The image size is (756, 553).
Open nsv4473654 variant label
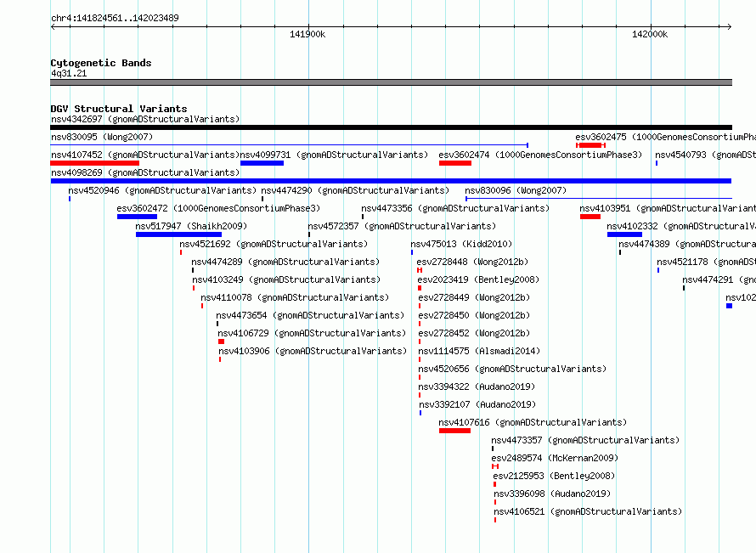click(310, 315)
